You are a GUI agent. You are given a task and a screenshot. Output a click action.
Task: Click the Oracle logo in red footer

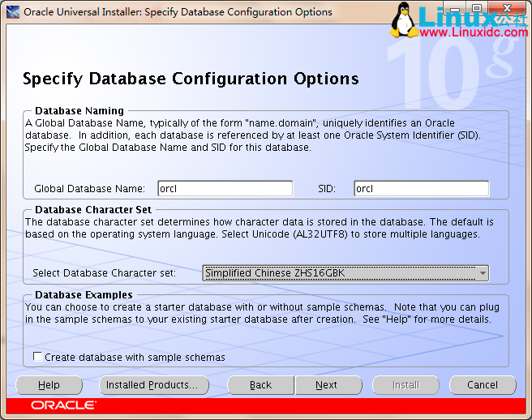point(64,405)
